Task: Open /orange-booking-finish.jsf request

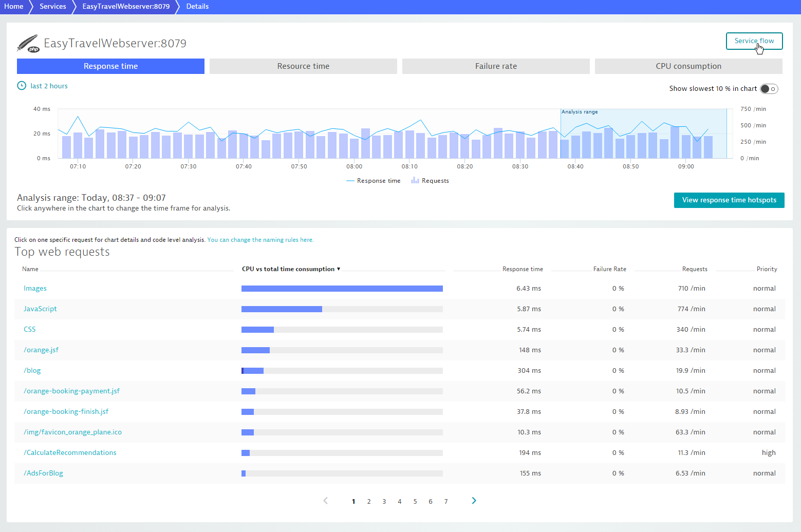Action: tap(66, 412)
